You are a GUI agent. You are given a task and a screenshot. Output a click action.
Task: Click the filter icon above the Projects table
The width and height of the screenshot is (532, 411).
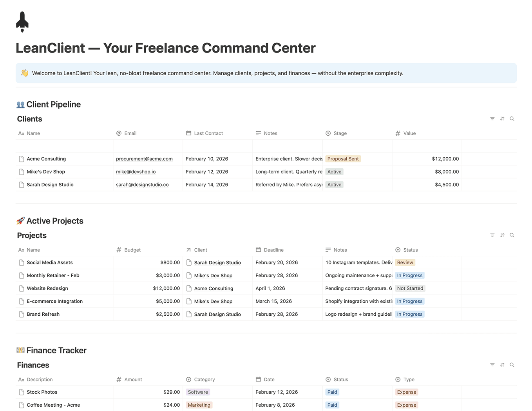pyautogui.click(x=492, y=235)
